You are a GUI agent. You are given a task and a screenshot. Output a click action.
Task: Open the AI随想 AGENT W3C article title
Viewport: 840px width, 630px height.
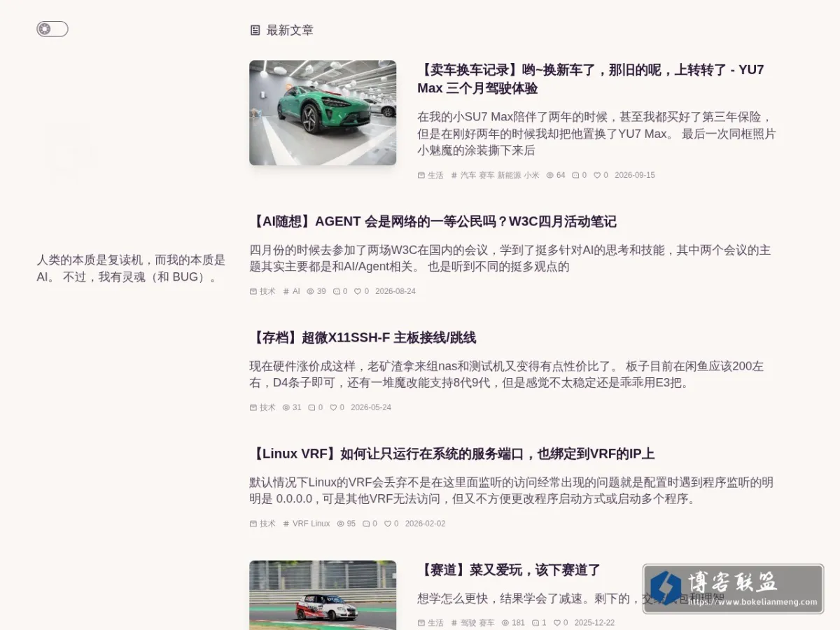click(x=433, y=222)
